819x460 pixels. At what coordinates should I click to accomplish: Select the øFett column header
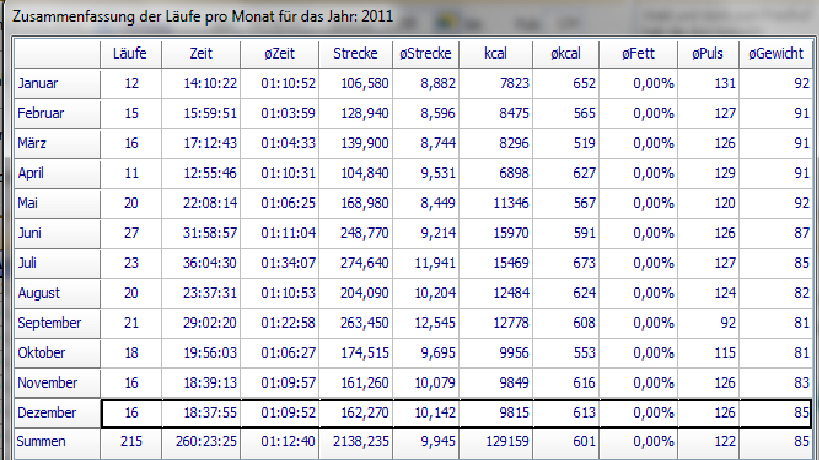(x=639, y=54)
